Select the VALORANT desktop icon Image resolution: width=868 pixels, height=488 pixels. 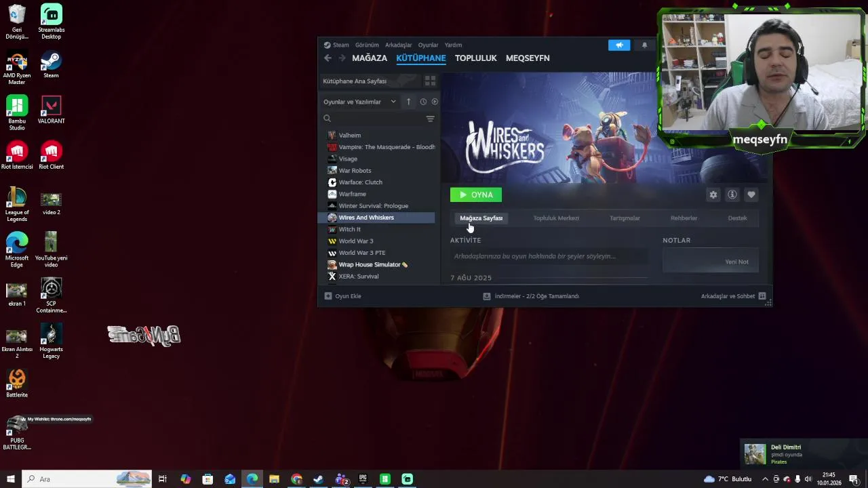pos(51,110)
